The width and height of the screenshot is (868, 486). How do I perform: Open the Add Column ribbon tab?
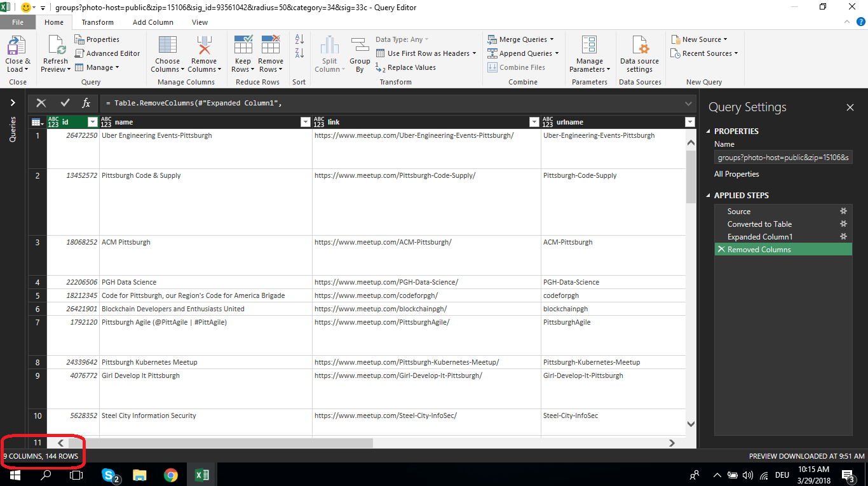click(153, 22)
